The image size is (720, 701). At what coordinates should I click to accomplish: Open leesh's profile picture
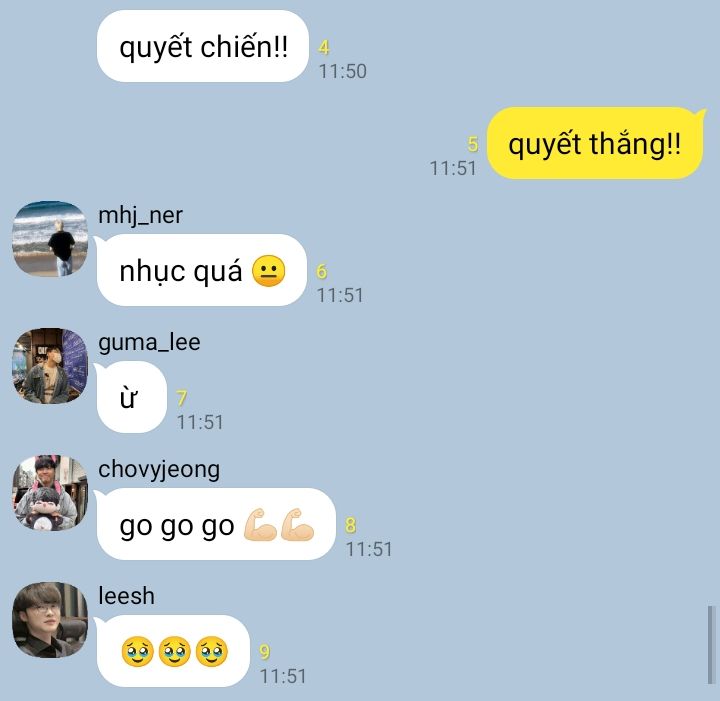coord(50,620)
